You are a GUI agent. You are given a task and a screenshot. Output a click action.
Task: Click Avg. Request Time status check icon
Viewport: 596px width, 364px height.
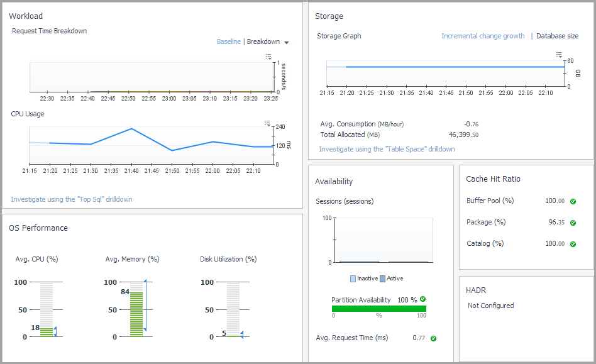click(434, 338)
